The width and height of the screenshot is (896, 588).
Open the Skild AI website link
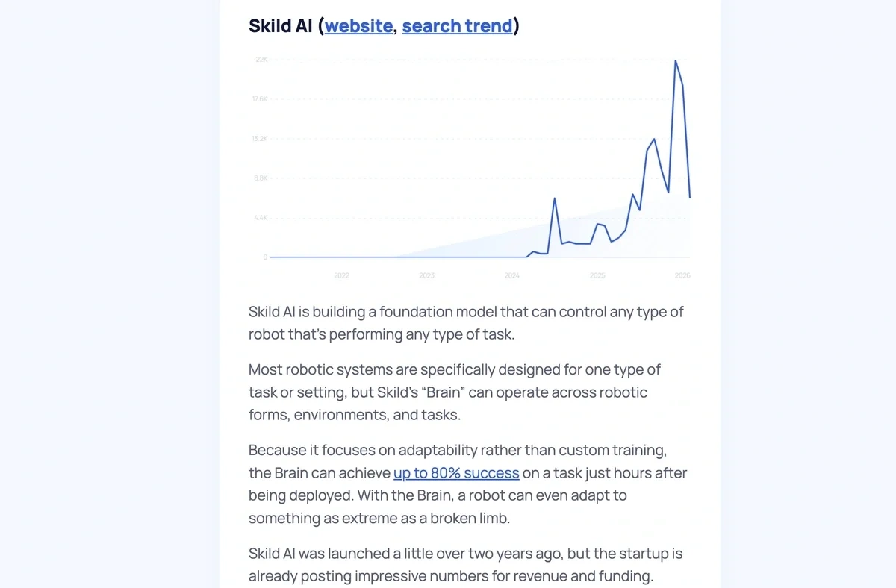pos(358,26)
